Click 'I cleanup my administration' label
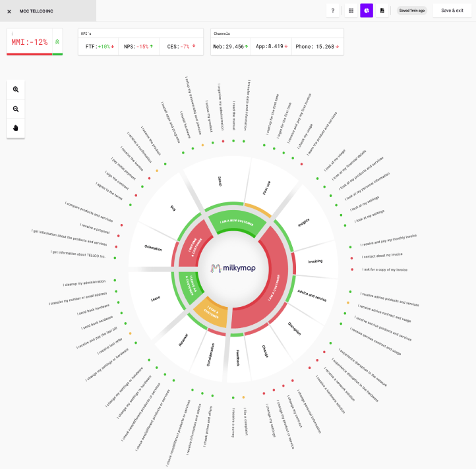This screenshot has width=476, height=469. (x=84, y=283)
